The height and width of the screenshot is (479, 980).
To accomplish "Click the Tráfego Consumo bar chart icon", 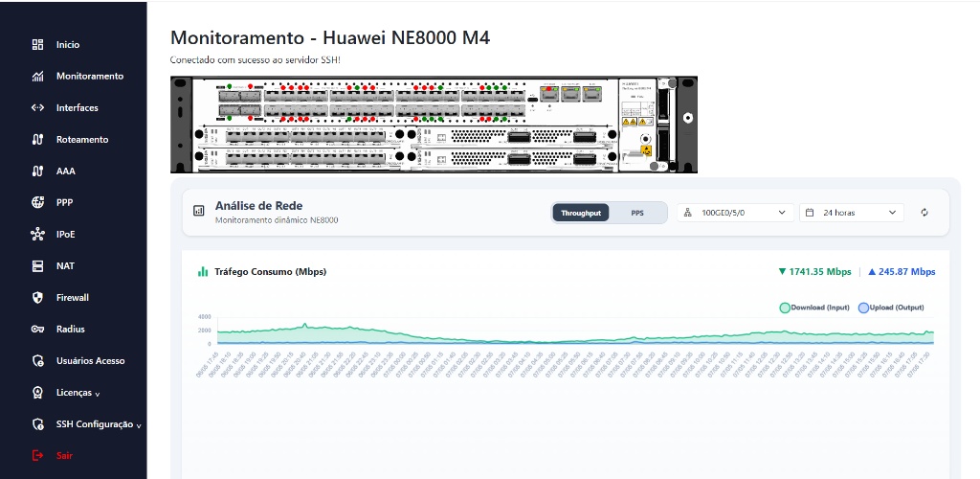I will click(203, 272).
